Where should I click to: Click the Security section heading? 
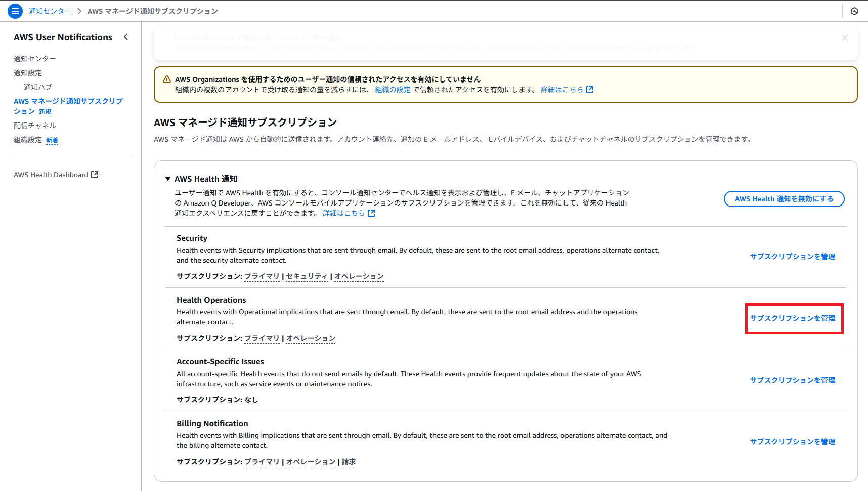pyautogui.click(x=192, y=238)
